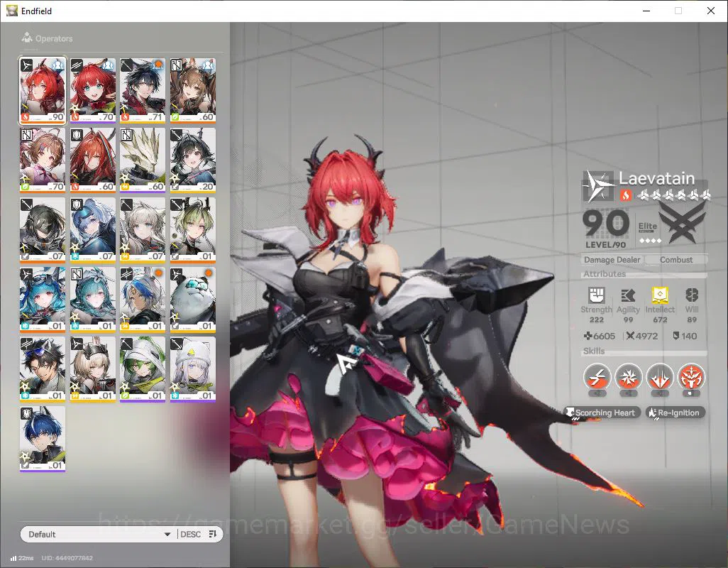Viewport: 728px width, 568px height.
Task: Minimize the Endfield window
Action: (x=646, y=11)
